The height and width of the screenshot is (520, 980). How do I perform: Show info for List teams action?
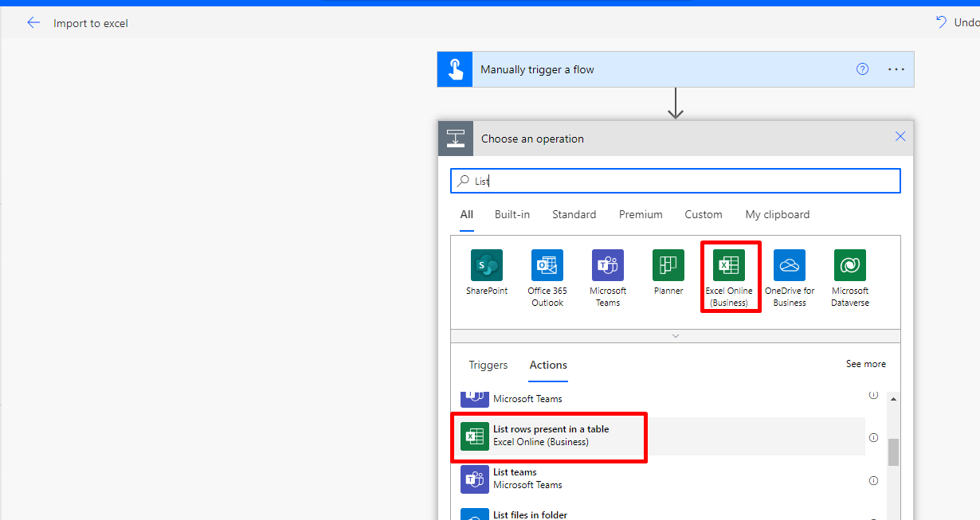tap(873, 480)
